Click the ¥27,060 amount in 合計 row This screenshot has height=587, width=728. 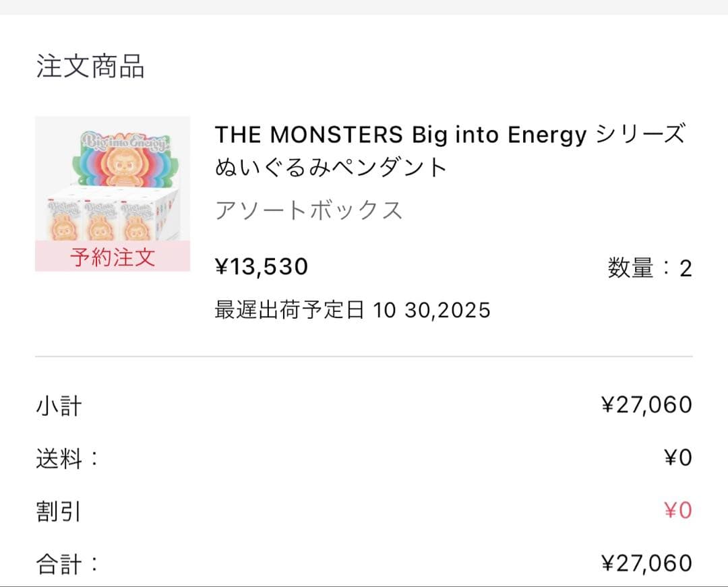pyautogui.click(x=646, y=563)
